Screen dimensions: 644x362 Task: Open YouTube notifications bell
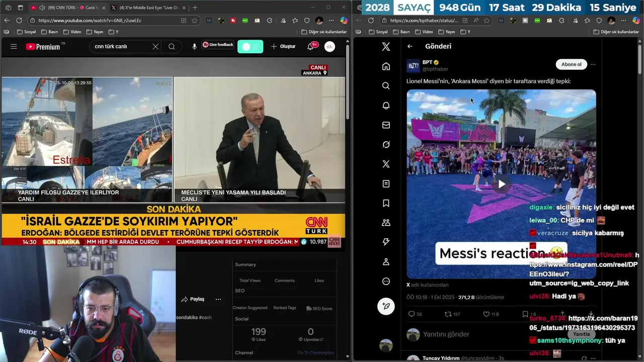310,46
